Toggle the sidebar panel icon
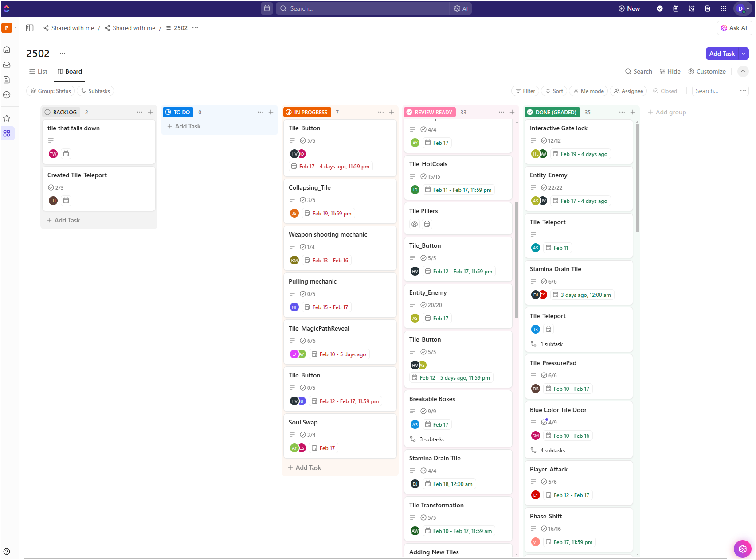This screenshot has width=756, height=560. 30,28
